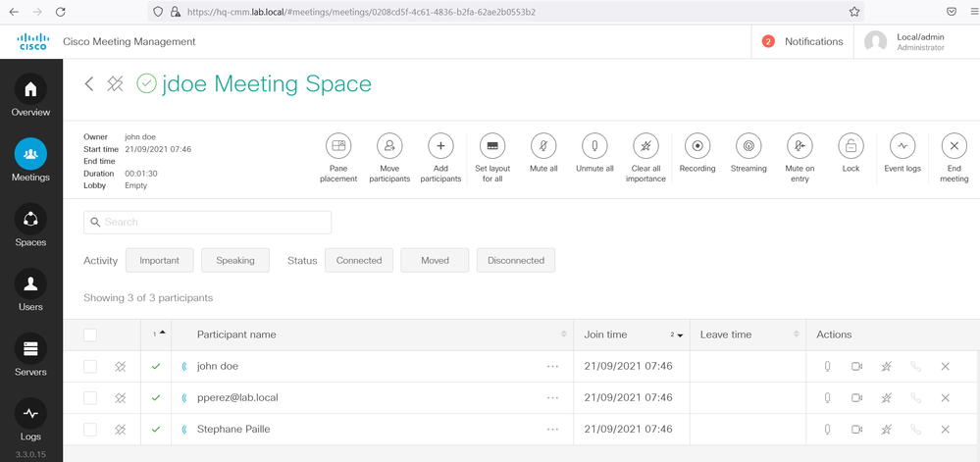
Task: Bookmark page with star icon
Action: coord(853,12)
